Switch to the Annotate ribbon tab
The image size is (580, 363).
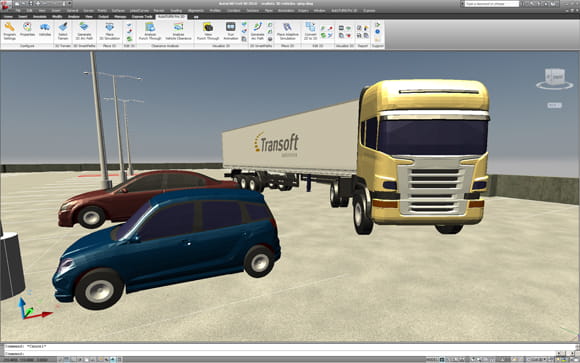(40, 17)
